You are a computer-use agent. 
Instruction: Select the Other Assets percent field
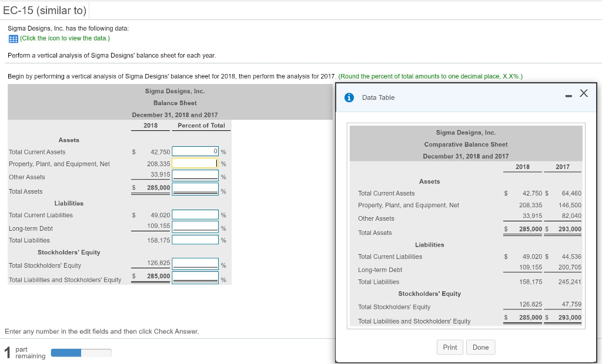tap(195, 175)
